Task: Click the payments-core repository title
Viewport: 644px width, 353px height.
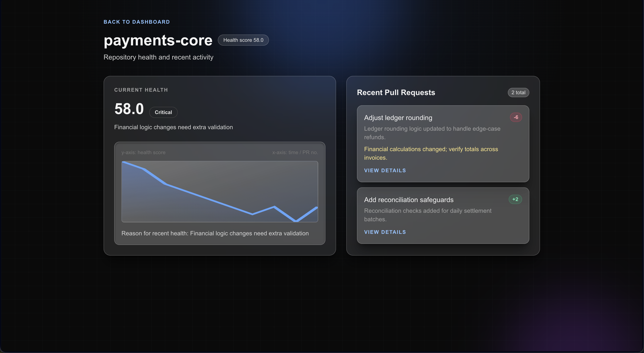Action: coord(158,40)
